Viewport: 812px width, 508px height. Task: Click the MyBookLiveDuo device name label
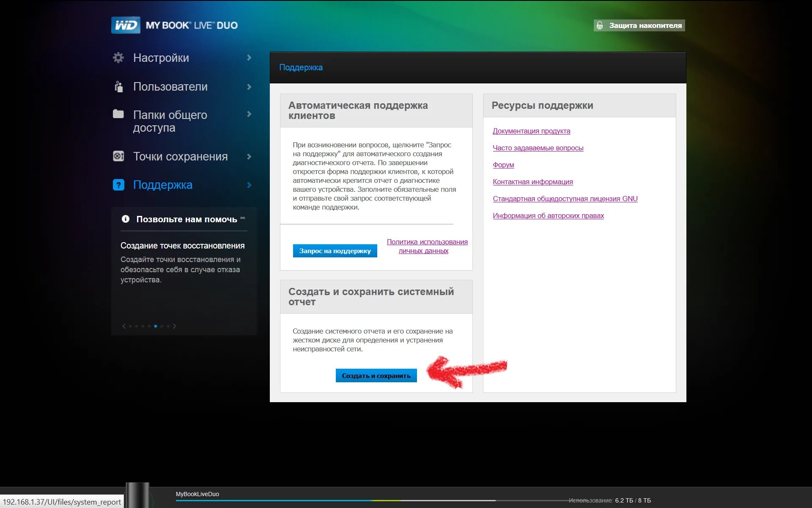tap(198, 494)
